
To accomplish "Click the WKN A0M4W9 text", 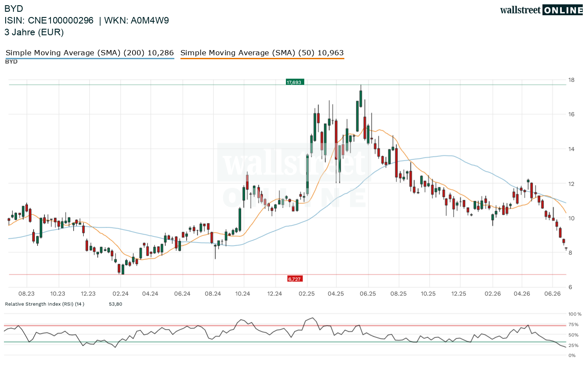I will (137, 20).
